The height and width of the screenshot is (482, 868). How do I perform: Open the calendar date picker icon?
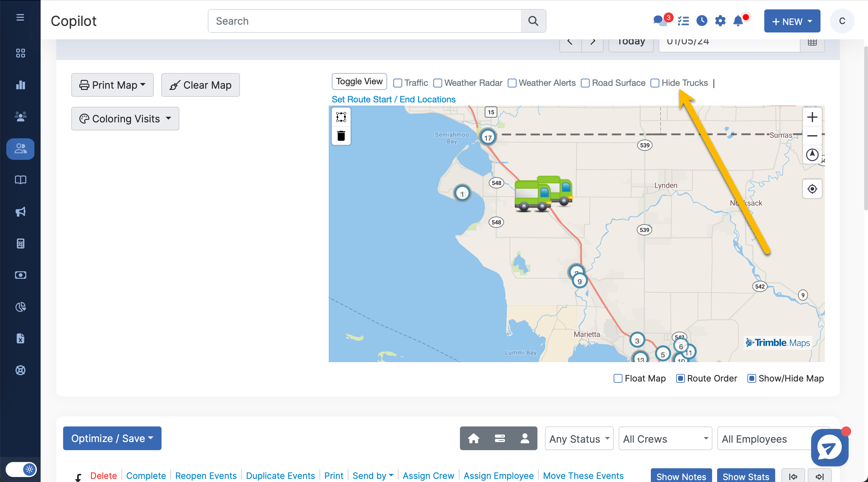coord(812,42)
